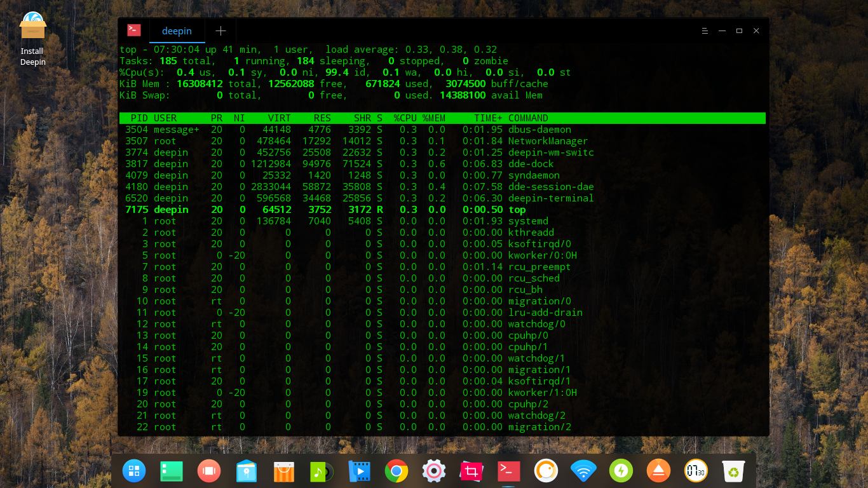Click the NetworkManager process name
This screenshot has height=488, width=868.
(548, 141)
